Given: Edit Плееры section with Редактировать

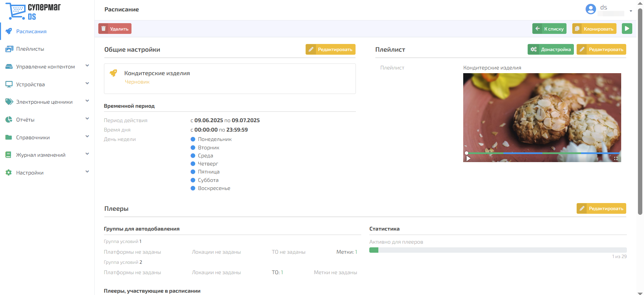Looking at the screenshot, I should tap(601, 208).
